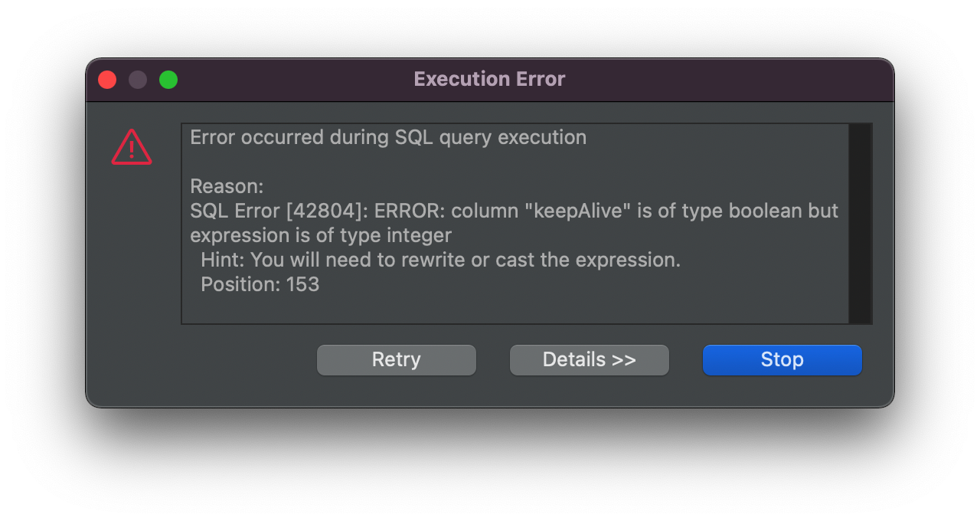Viewport: 980px width, 521px height.
Task: Click the position number 153
Action: 302,284
